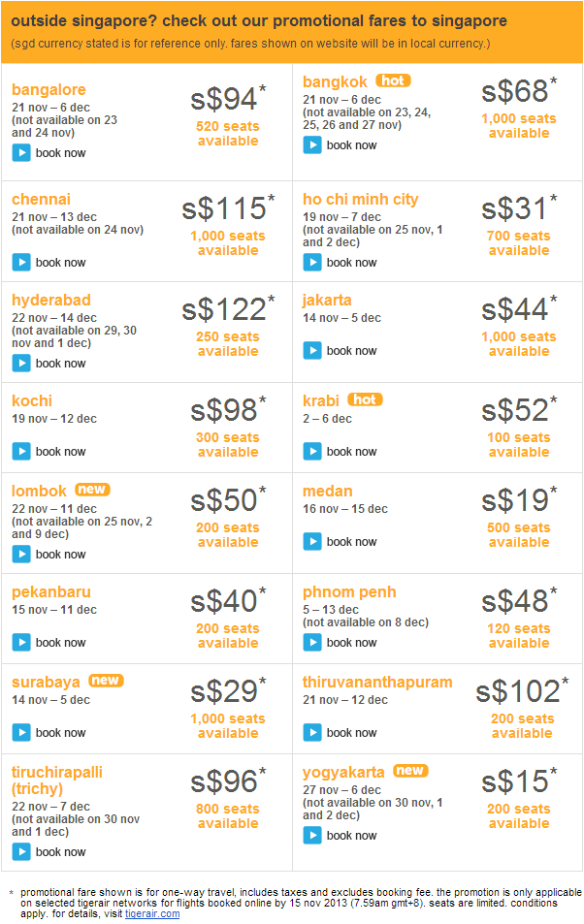Click the blue play icon for Pekanbaru

(x=21, y=642)
